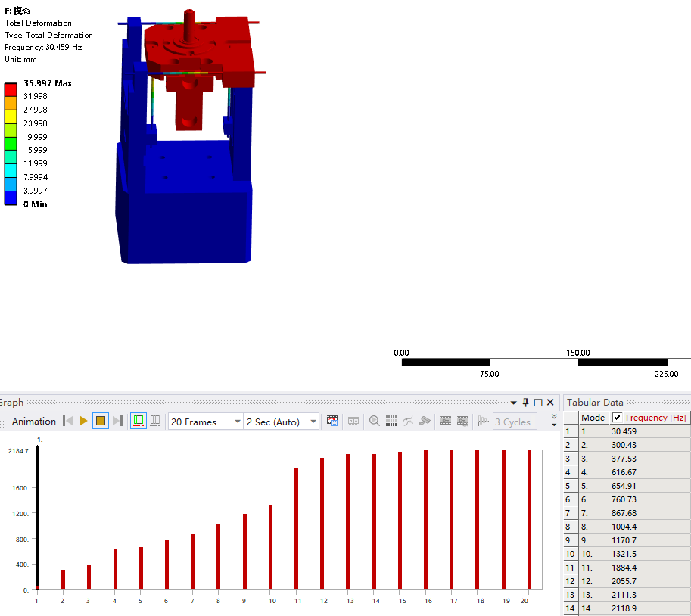The width and height of the screenshot is (691, 616).
Task: Jump to next animation frame
Action: click(117, 422)
